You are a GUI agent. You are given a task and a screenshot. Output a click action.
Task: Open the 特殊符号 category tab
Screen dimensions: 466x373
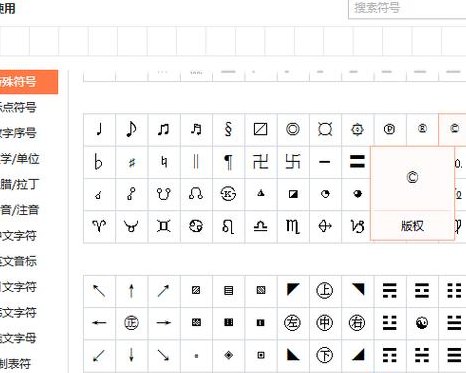click(29, 82)
